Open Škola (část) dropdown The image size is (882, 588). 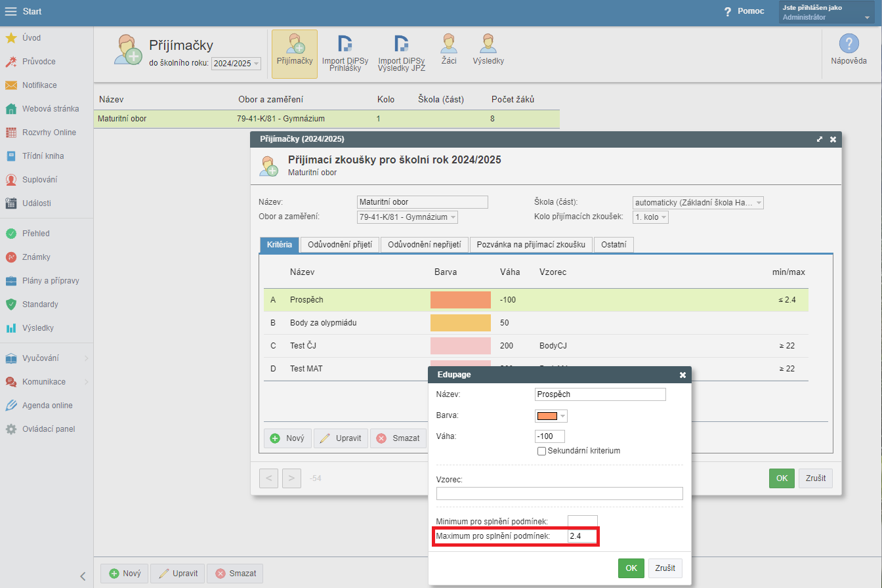[698, 203]
